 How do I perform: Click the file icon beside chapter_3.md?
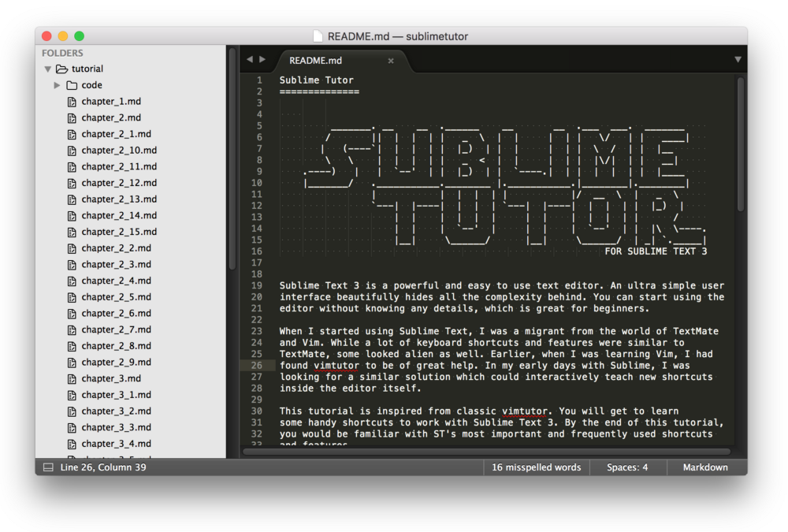pyautogui.click(x=72, y=378)
